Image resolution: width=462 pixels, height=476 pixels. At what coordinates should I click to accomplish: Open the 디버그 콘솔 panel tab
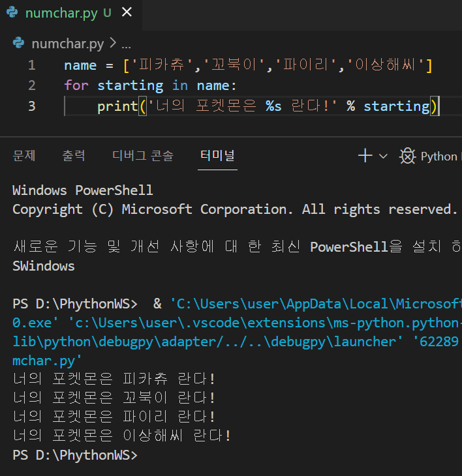[x=143, y=156]
